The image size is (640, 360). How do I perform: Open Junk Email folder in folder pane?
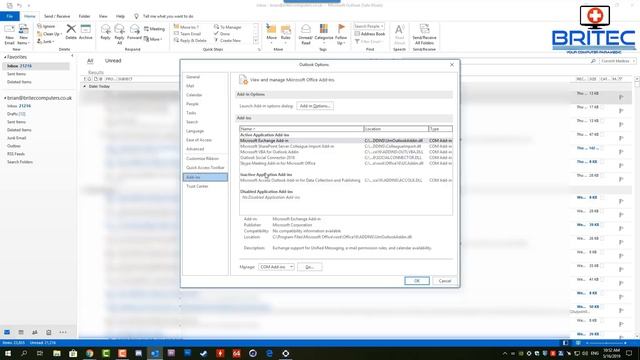(x=16, y=138)
